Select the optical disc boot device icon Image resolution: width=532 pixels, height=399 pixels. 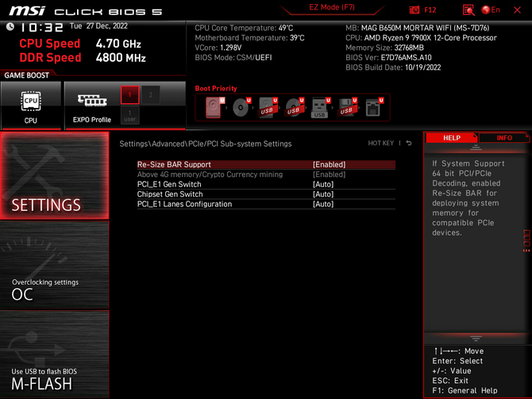coord(241,107)
